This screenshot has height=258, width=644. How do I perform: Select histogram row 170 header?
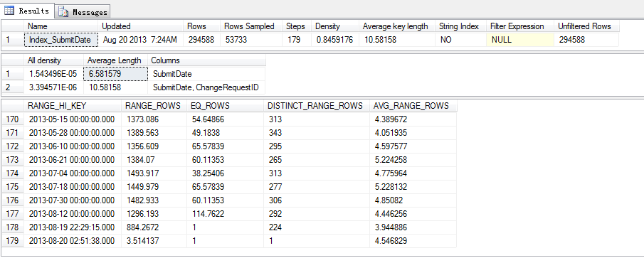12,119
